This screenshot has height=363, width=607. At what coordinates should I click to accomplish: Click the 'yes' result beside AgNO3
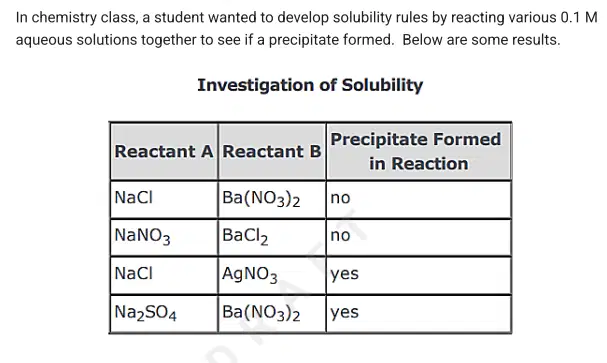tap(418, 275)
